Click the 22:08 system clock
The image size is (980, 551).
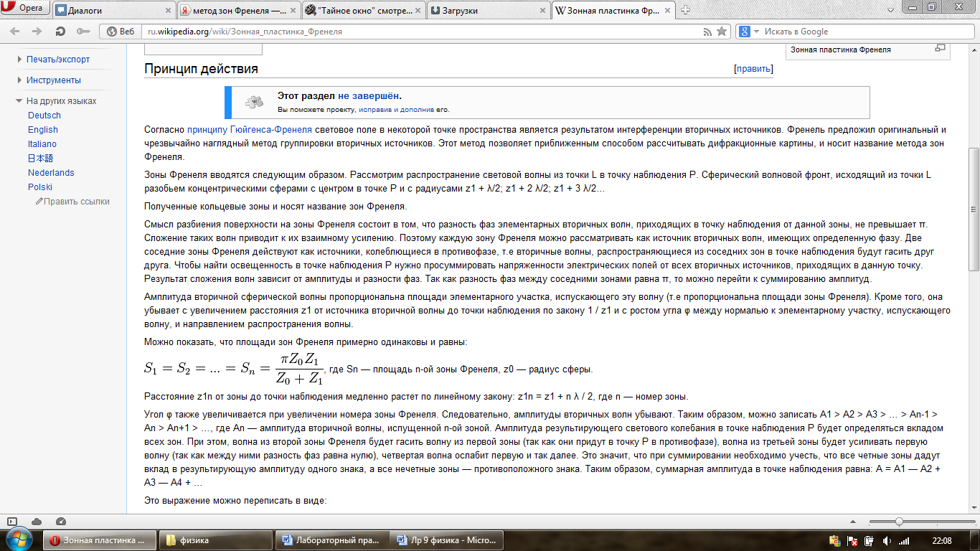(x=942, y=540)
